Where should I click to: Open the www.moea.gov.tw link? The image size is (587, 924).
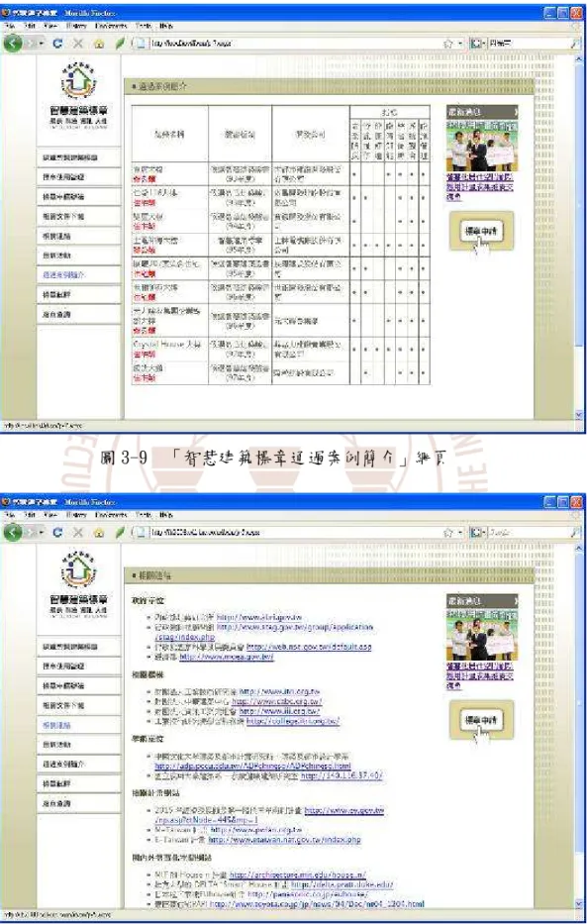[227, 657]
